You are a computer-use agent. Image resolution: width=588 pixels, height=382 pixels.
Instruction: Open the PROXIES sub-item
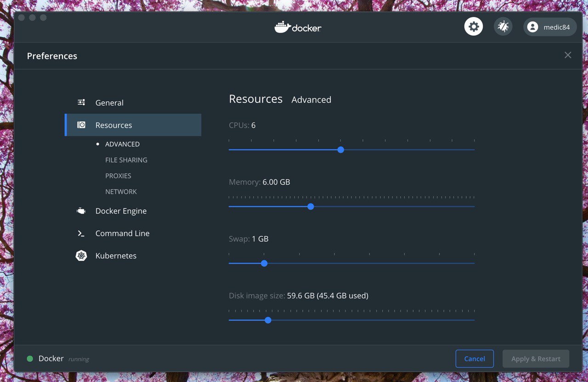click(118, 176)
